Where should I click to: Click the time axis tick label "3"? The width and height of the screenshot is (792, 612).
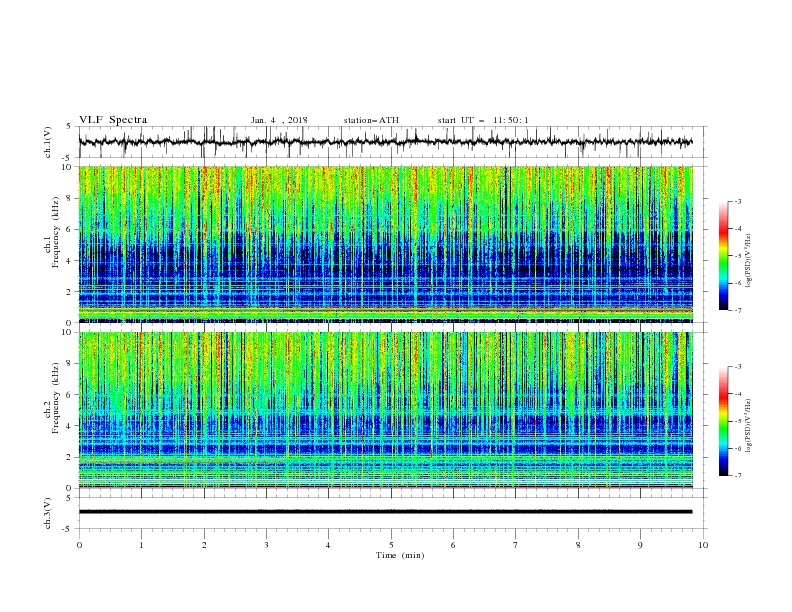tap(266, 545)
